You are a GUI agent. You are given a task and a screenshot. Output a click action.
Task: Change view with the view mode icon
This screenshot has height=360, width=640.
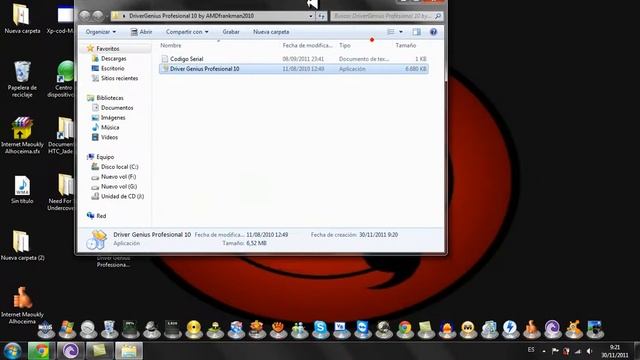point(391,32)
